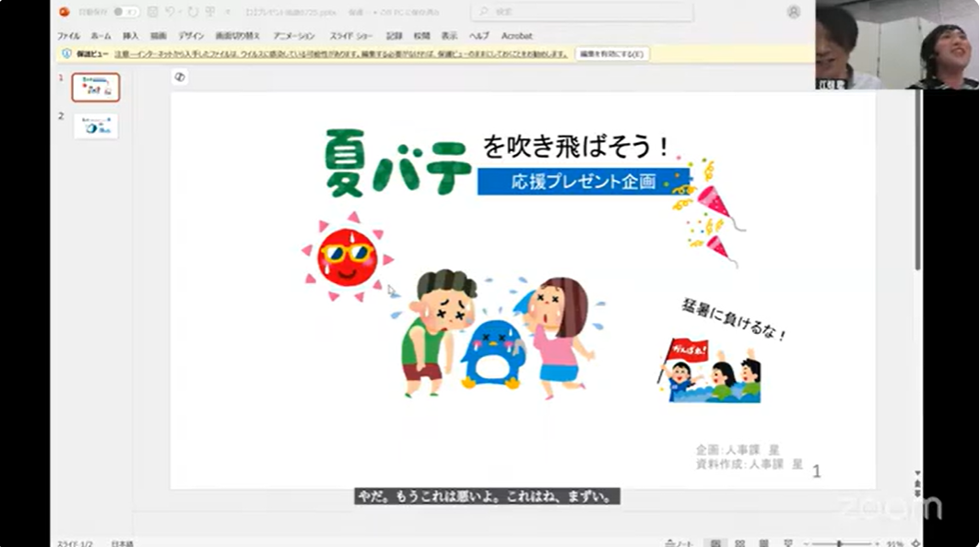This screenshot has width=980, height=547.
Task: Open the user account profile icon
Action: (794, 12)
